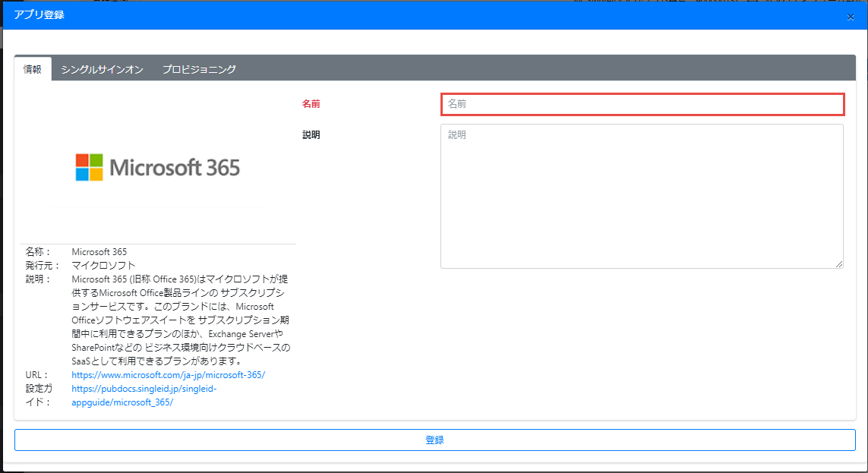Focus the 説明 text area
Image resolution: width=868 pixels, height=473 pixels.
pyautogui.click(x=642, y=196)
